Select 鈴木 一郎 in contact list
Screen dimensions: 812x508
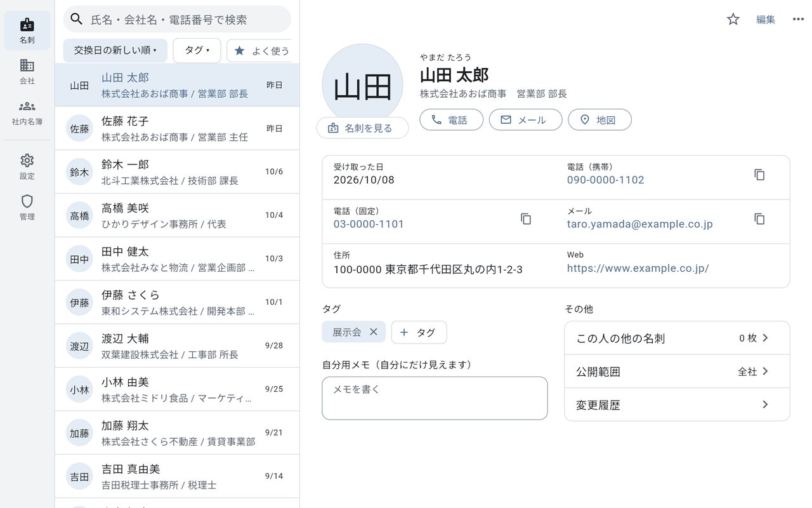click(177, 172)
